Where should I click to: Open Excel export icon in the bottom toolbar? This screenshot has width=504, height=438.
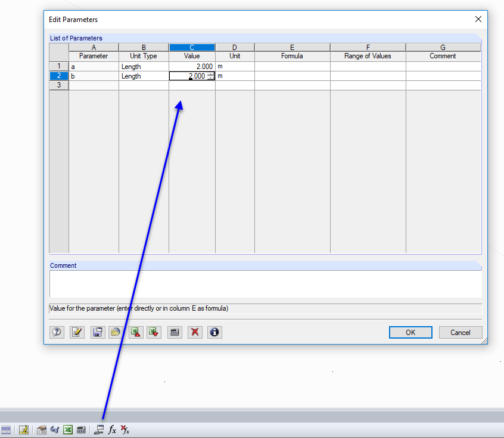[x=68, y=430]
